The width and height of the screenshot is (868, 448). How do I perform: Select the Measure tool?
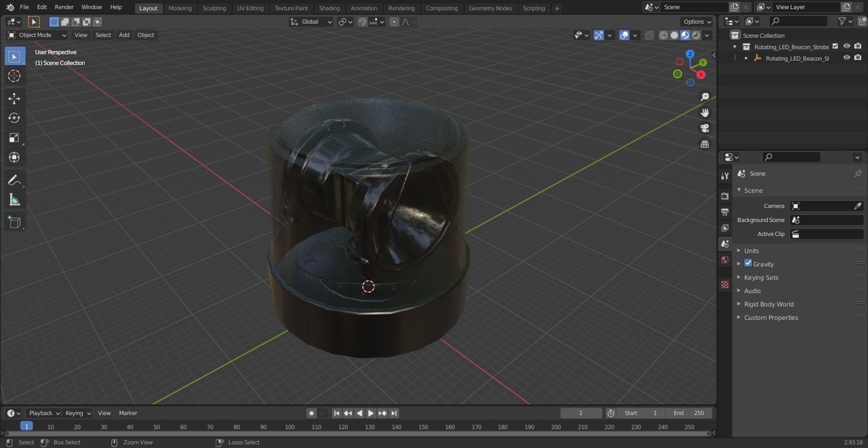pos(14,200)
